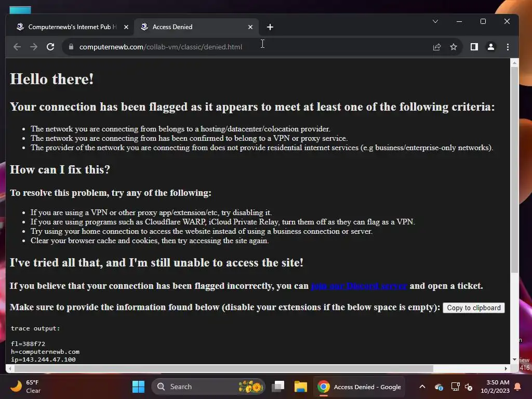Screen dimensions: 532x399
Task: Click the scroll-up arrow of page
Action: click(514, 63)
